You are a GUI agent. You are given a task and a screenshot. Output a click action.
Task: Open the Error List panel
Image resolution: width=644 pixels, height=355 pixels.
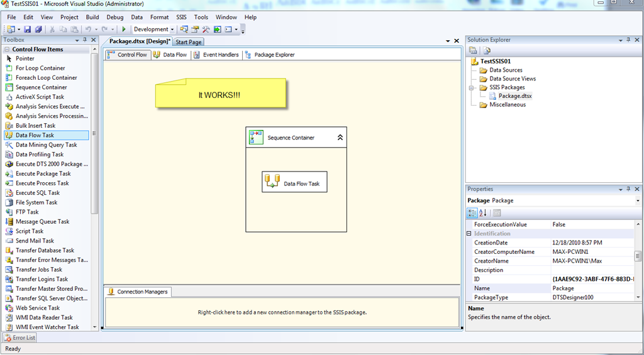point(19,338)
